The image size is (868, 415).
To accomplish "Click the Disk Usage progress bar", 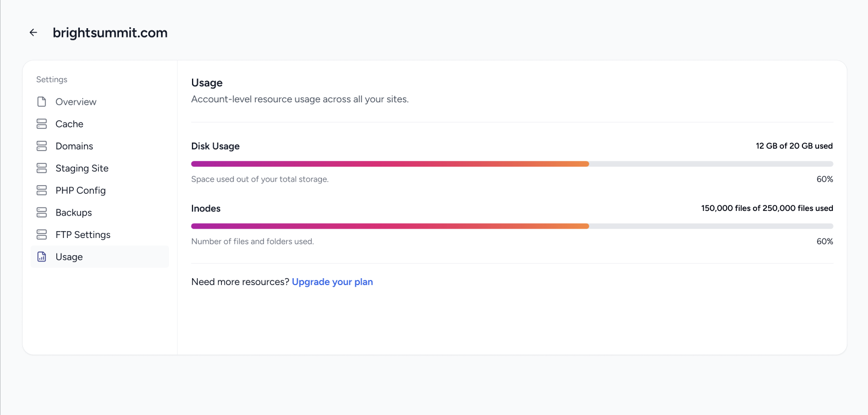I will click(512, 164).
